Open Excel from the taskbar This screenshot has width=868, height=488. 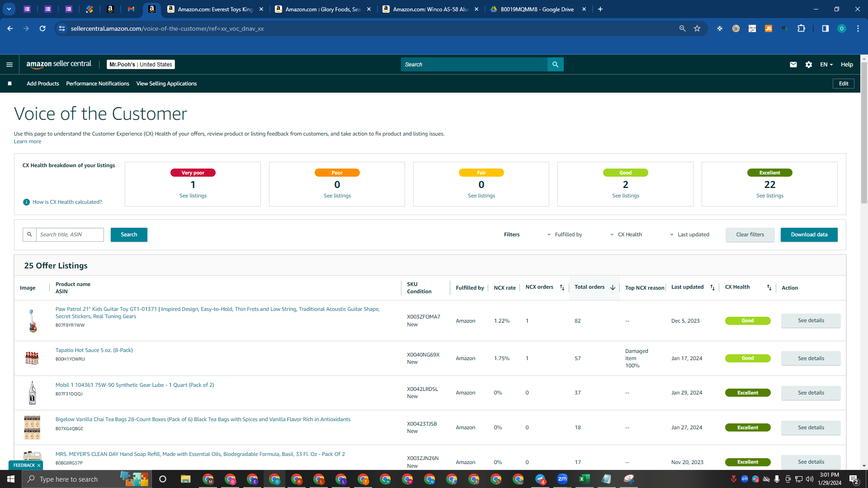click(584, 479)
